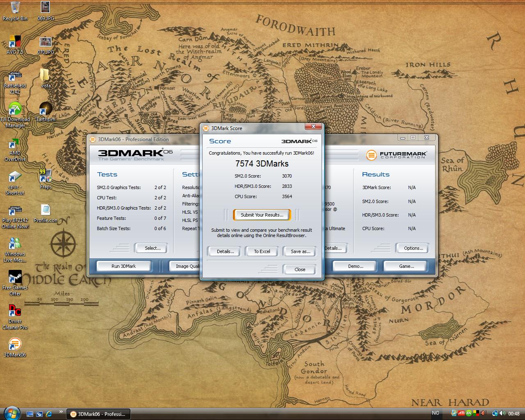Open the Recycle Bin desktop icon
Viewport: 525px width, 420px height.
click(x=15, y=11)
